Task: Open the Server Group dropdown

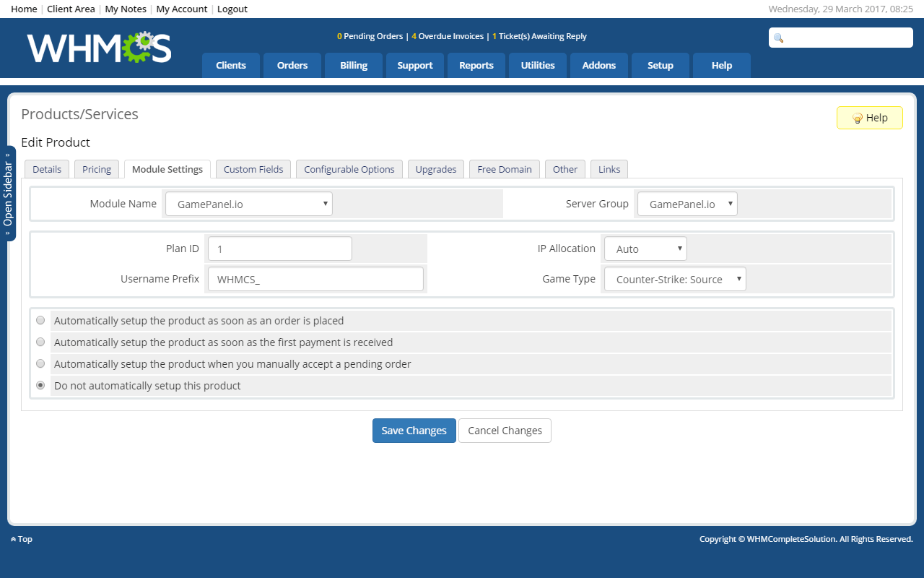Action: click(x=687, y=204)
